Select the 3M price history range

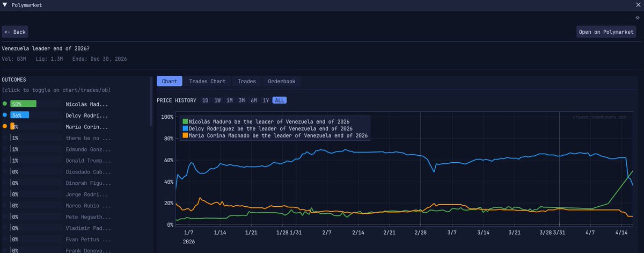(242, 100)
